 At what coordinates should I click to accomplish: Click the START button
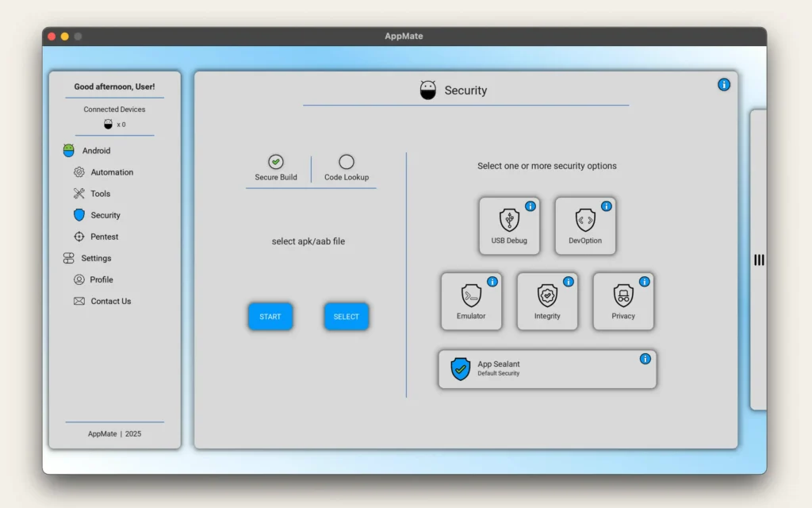270,316
